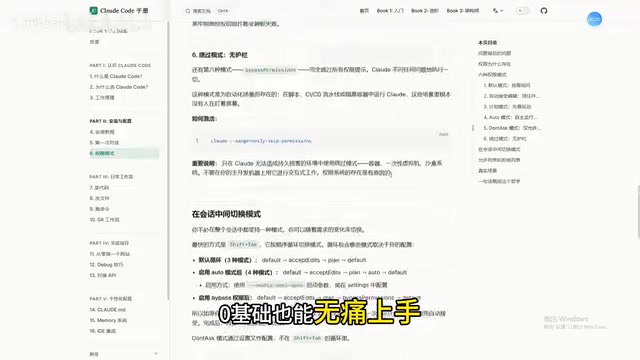Image resolution: width=640 pixels, height=360 pixels.
Task: Select highlighted sidebar chapter 6
Action: 124,153
